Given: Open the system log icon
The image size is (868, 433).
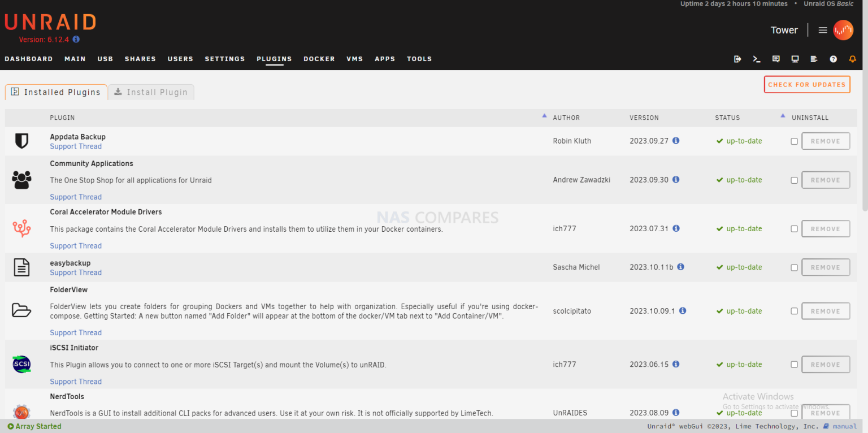Looking at the screenshot, I should pos(814,59).
